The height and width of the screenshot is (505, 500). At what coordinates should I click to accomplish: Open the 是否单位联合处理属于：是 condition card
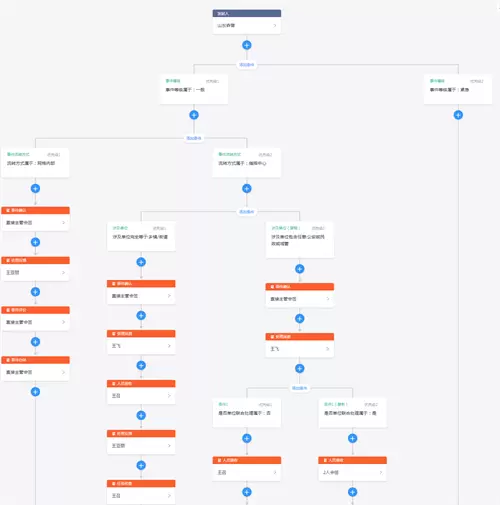(x=353, y=413)
